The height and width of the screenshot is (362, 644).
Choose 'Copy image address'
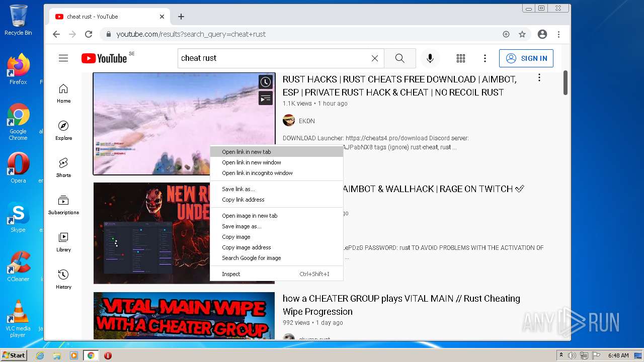pyautogui.click(x=276, y=247)
